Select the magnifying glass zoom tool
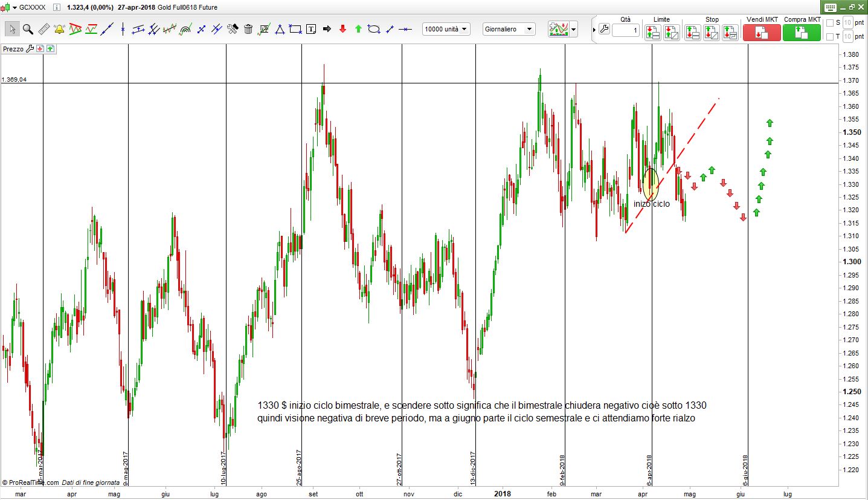 (x=28, y=29)
